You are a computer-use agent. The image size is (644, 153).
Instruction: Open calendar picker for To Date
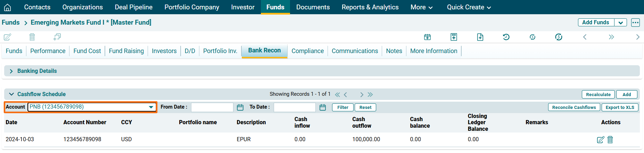click(x=323, y=108)
